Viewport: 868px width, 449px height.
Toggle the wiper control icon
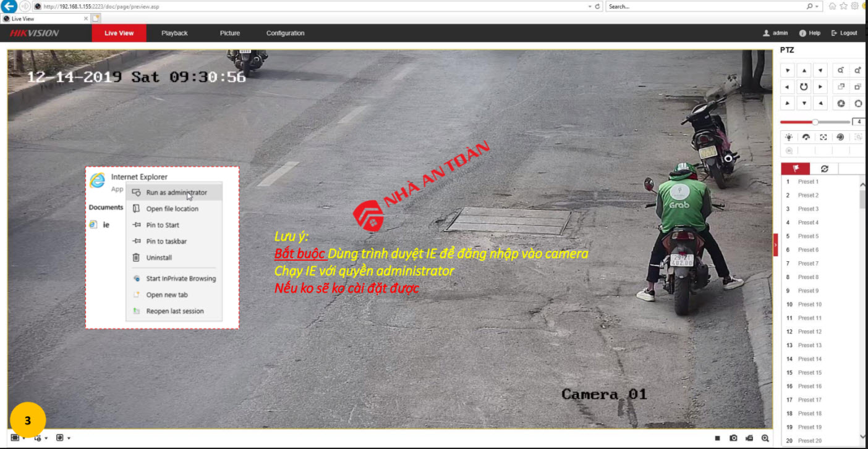click(806, 137)
